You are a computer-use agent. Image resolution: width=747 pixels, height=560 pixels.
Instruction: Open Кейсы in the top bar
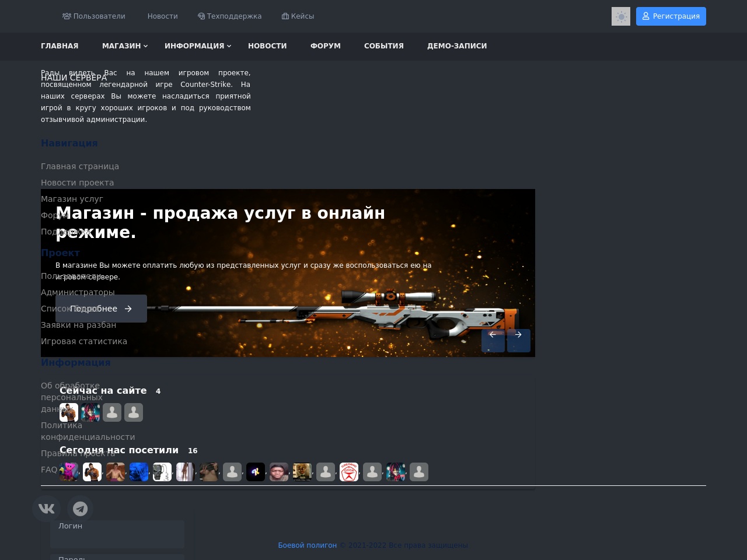pyautogui.click(x=298, y=16)
